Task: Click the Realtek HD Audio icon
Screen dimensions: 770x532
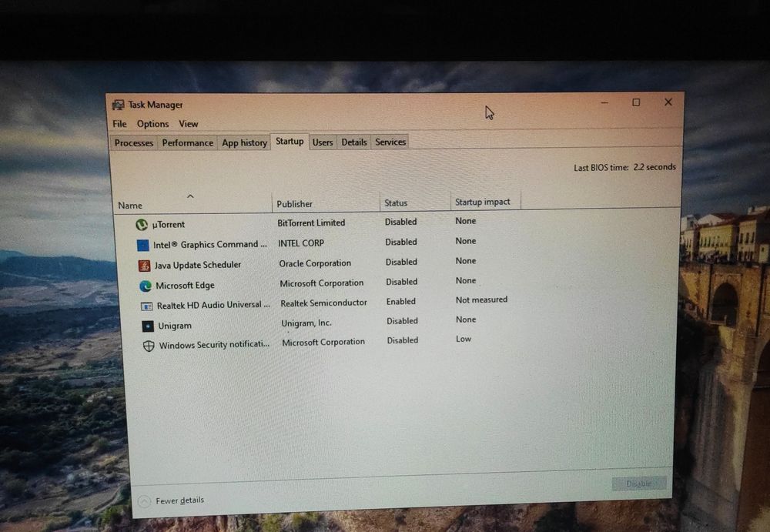Action: click(x=147, y=306)
